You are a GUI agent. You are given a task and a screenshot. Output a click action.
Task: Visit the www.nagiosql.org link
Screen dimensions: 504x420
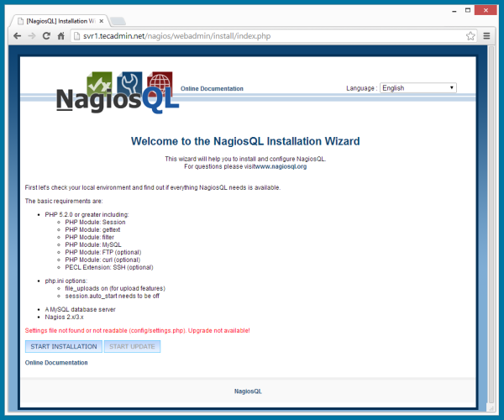click(281, 166)
